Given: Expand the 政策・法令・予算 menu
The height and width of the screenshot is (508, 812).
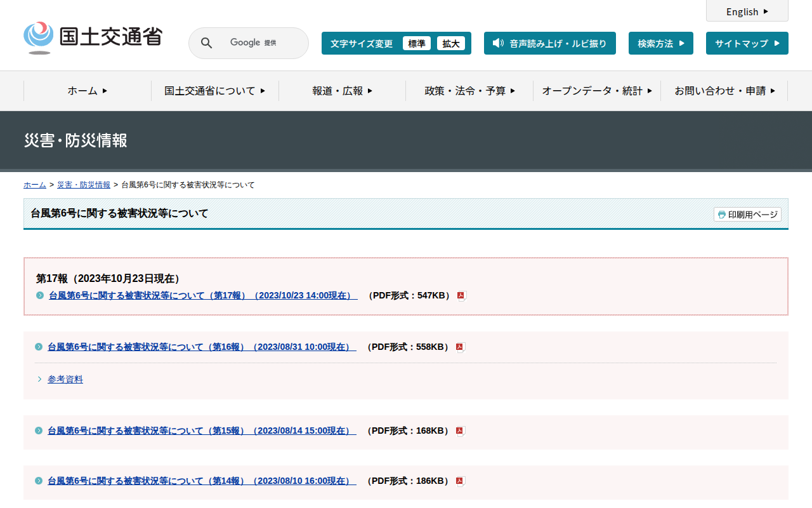Looking at the screenshot, I should coord(469,91).
